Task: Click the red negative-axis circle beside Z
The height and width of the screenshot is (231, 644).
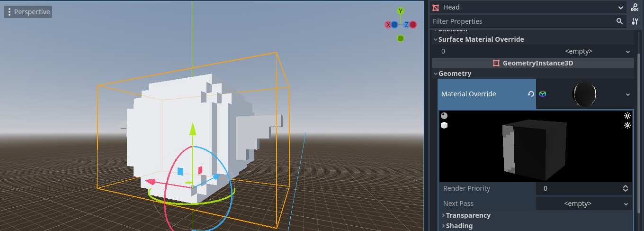Action: click(413, 25)
